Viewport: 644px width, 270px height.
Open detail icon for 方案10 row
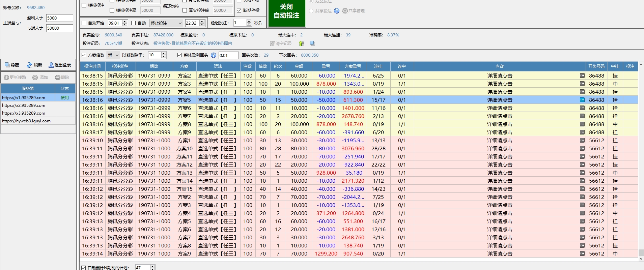pyautogui.click(x=582, y=148)
